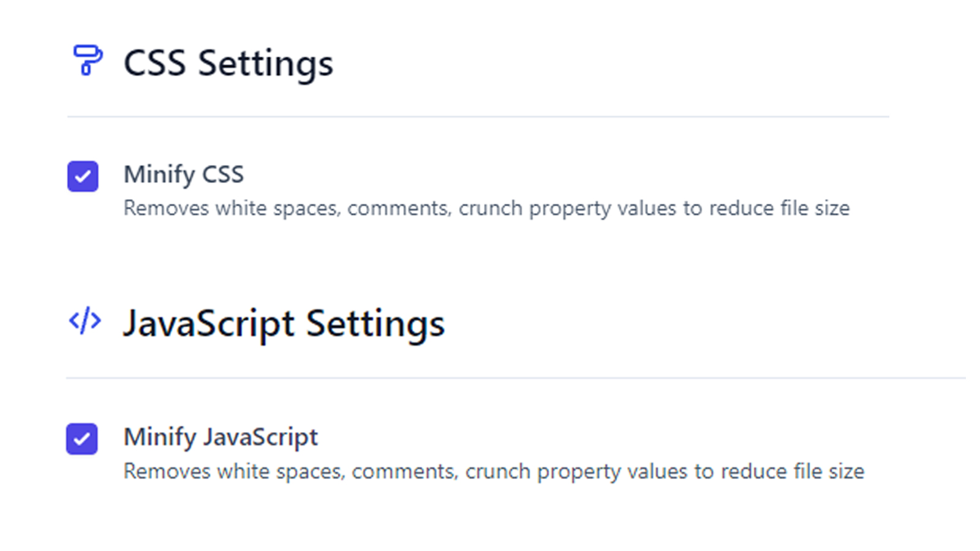The image size is (980, 551).
Task: Click 'Removes white spaces' under Minify JavaScript
Action: (235, 472)
